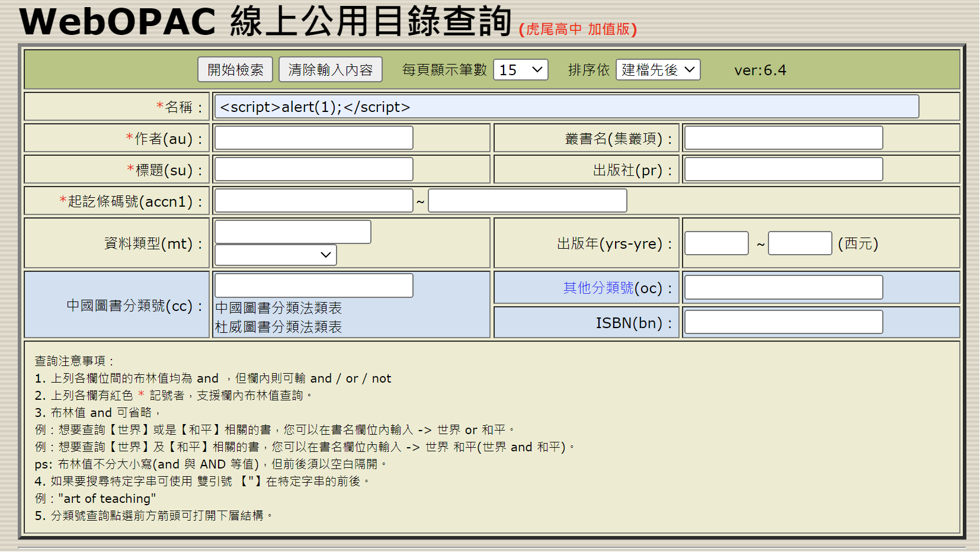Click the 作者(au) author input field
Viewport: 980px width, 552px height.
point(314,138)
